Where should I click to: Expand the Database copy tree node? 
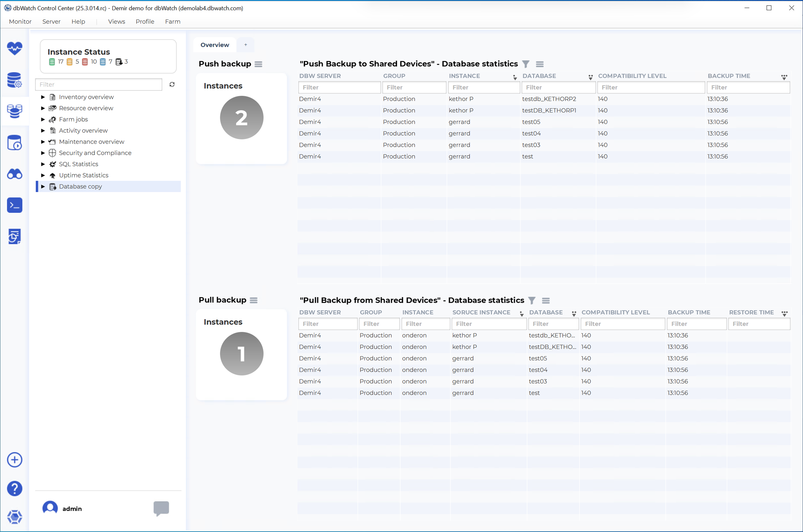[43, 186]
